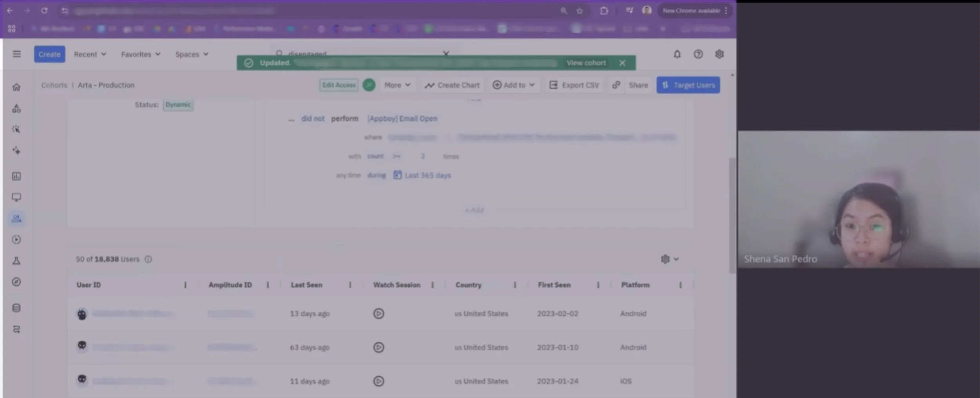Open the hamburger navigation menu
980x398 pixels.
(x=16, y=54)
